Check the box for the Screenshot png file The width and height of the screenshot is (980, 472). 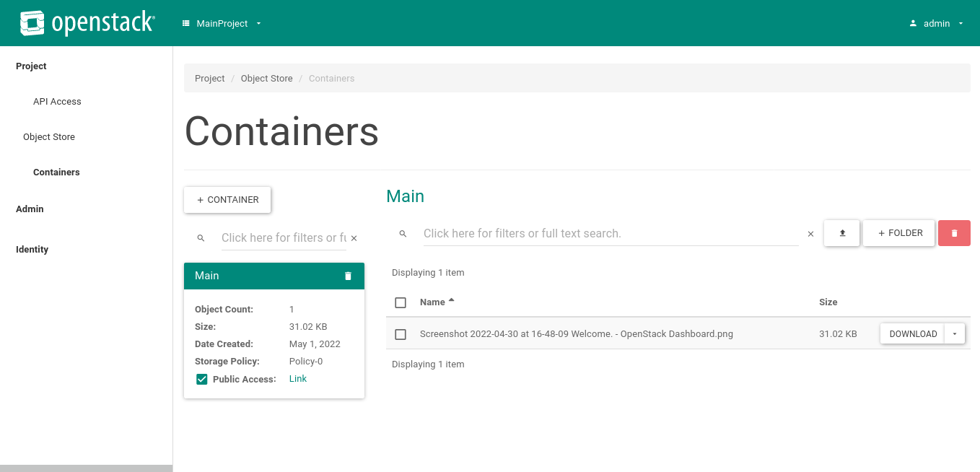point(401,334)
